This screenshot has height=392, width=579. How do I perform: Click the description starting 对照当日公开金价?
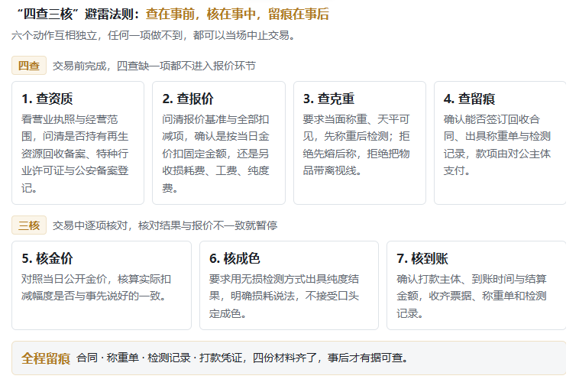[x=96, y=287]
